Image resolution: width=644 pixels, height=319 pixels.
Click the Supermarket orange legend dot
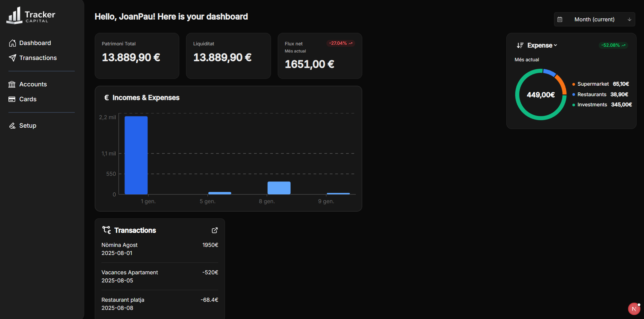[574, 84]
